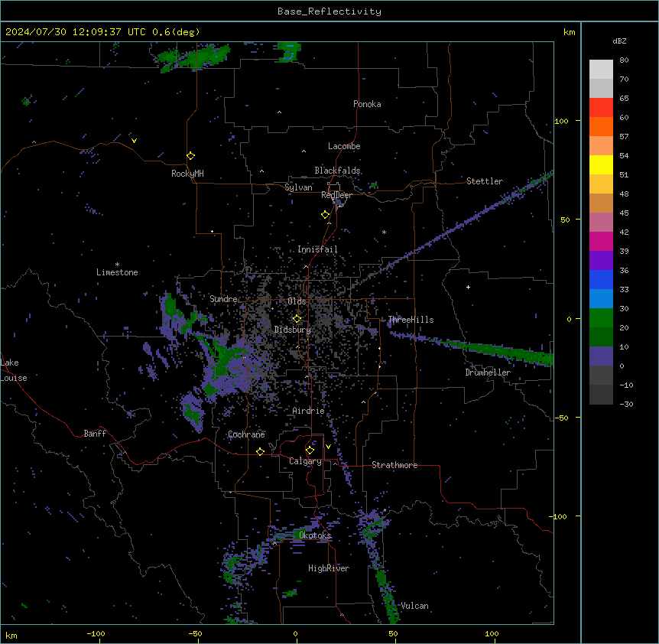Click the Airdrie label
Screen dimensions: 659x644
[x=309, y=411]
